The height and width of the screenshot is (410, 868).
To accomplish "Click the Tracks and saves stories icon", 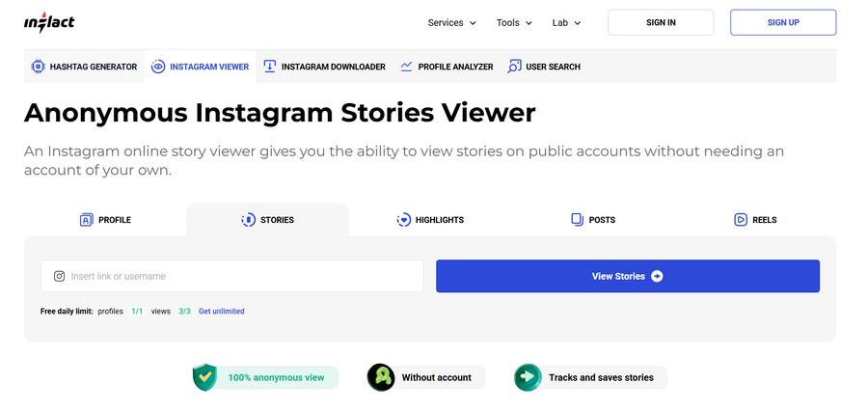I will click(x=527, y=377).
